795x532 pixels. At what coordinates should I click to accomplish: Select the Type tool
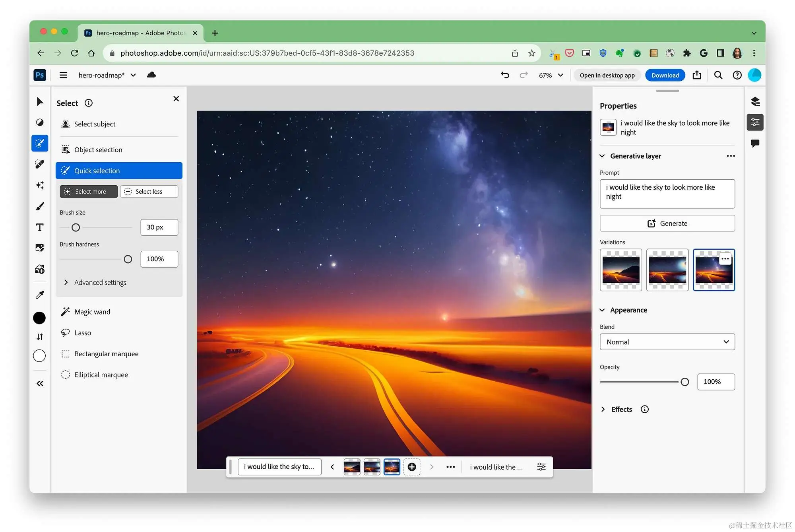(40, 227)
